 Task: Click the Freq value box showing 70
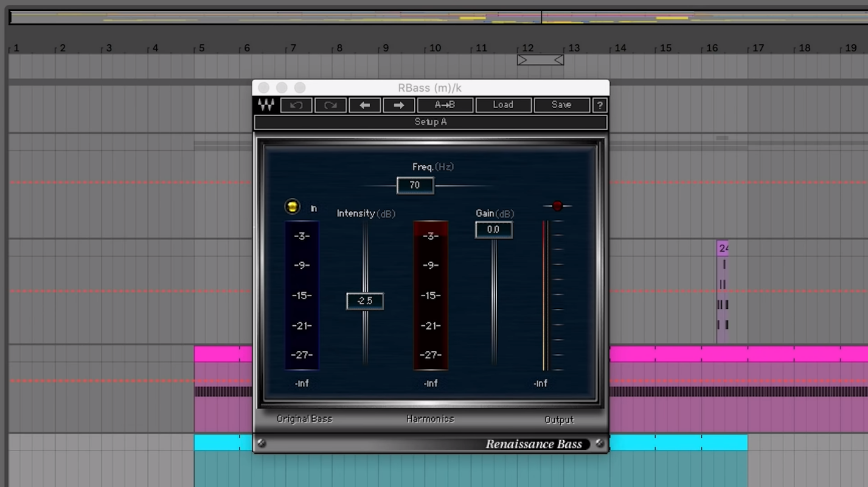pos(415,185)
